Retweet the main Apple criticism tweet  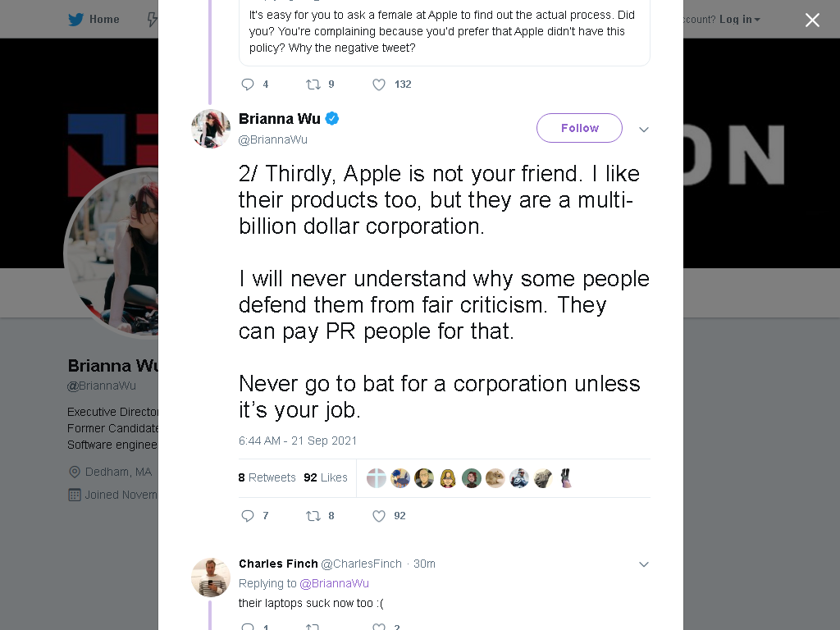pyautogui.click(x=313, y=515)
